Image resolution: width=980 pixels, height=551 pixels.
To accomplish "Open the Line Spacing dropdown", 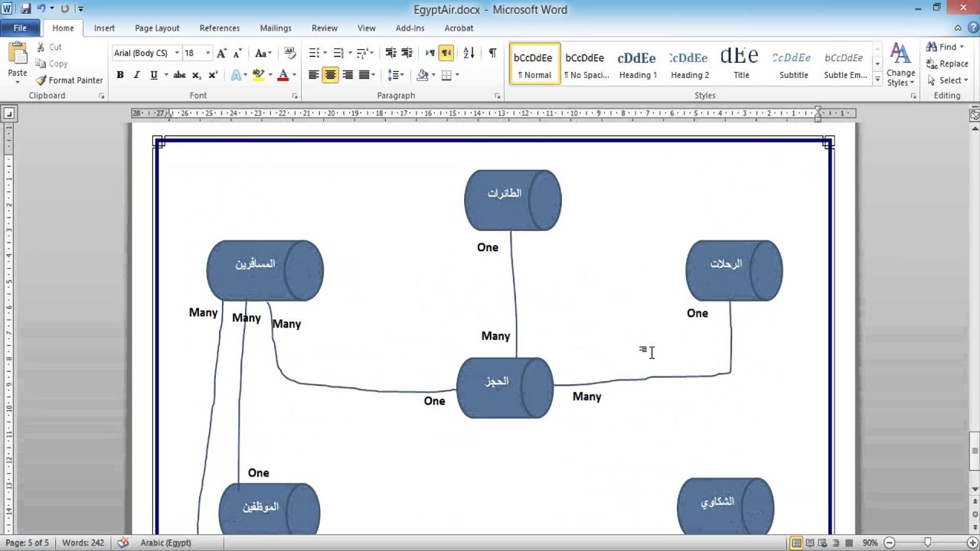I will click(x=396, y=75).
